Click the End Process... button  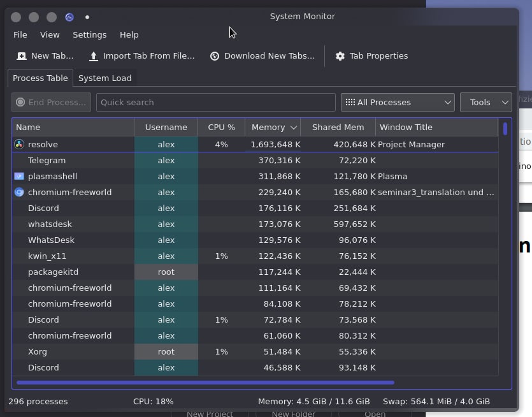51,102
